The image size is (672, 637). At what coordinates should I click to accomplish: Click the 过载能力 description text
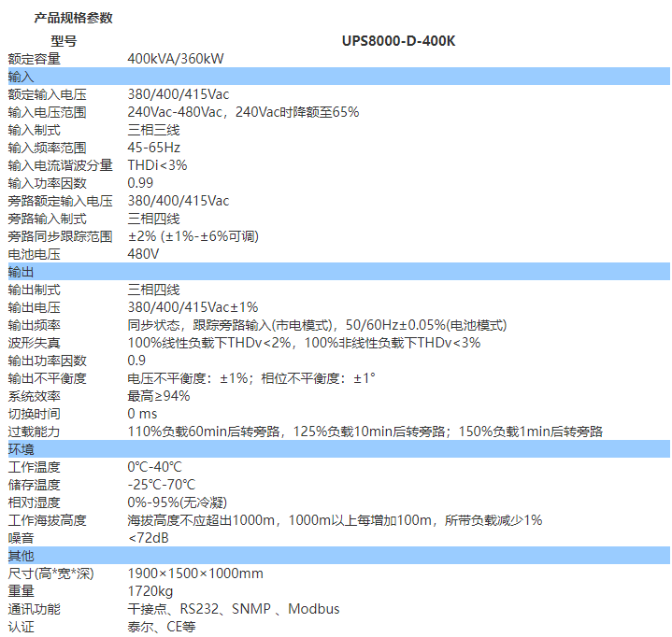[365, 432]
